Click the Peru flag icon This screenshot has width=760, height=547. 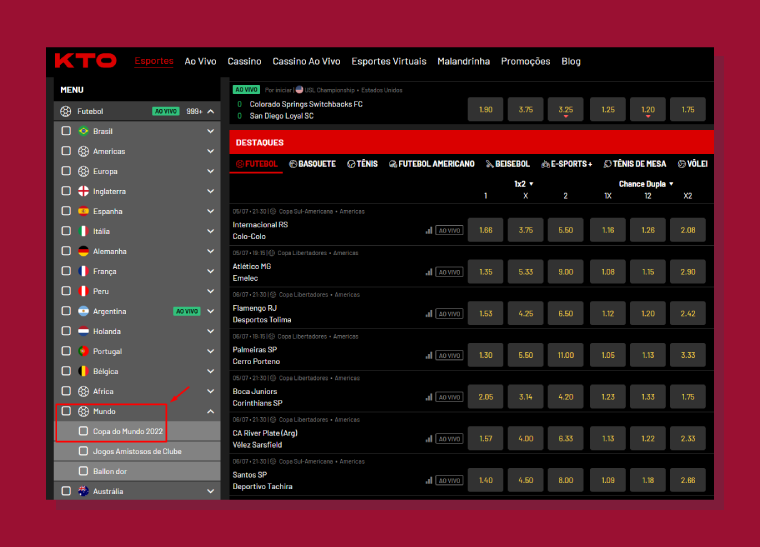pyautogui.click(x=83, y=291)
